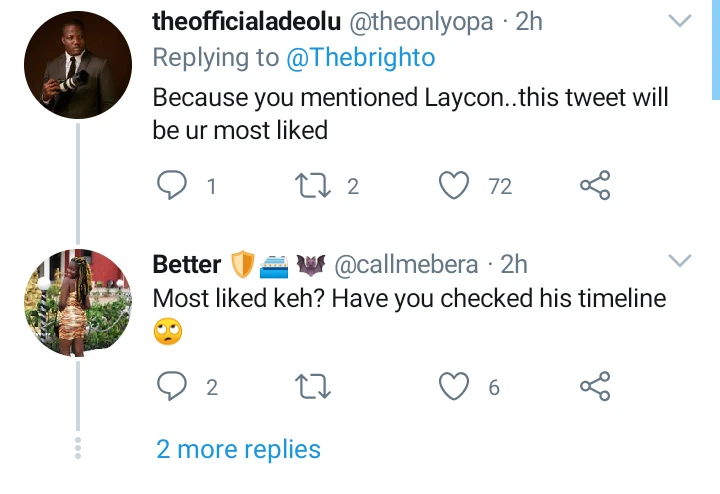
Task: Open theofficialadeolu display name
Action: click(247, 22)
